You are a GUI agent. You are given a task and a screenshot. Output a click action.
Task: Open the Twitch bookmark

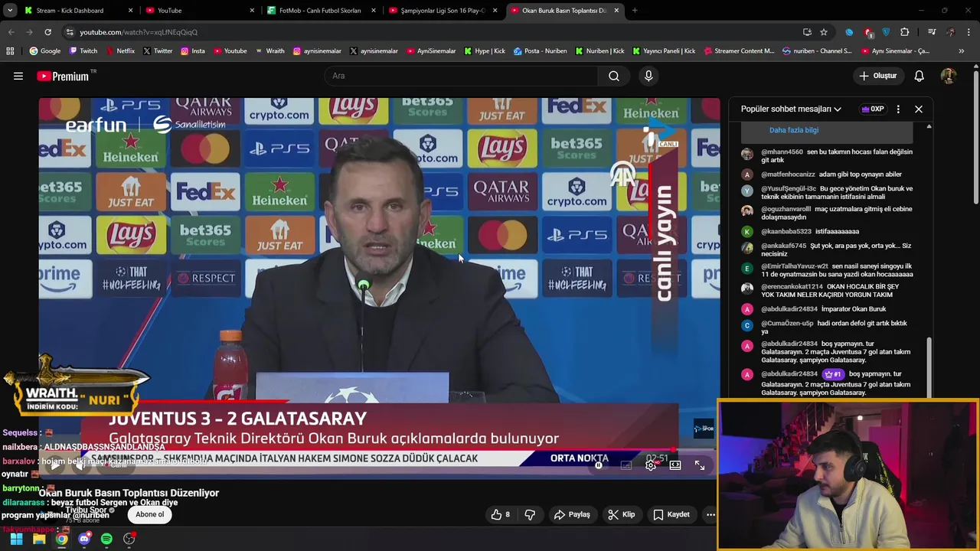83,51
